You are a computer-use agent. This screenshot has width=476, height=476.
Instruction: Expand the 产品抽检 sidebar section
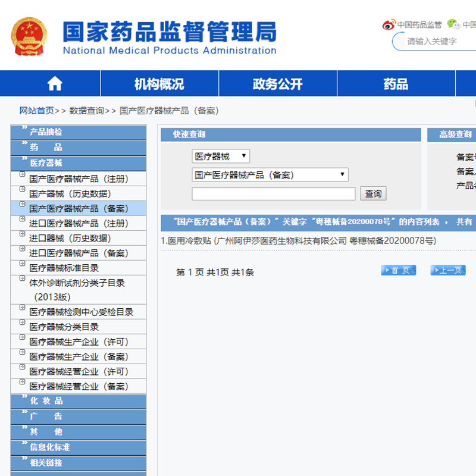pos(79,132)
